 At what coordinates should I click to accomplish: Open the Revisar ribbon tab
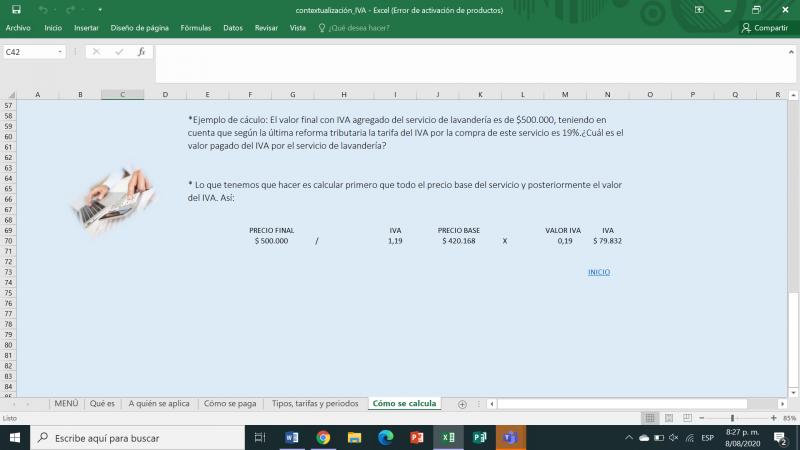266,28
